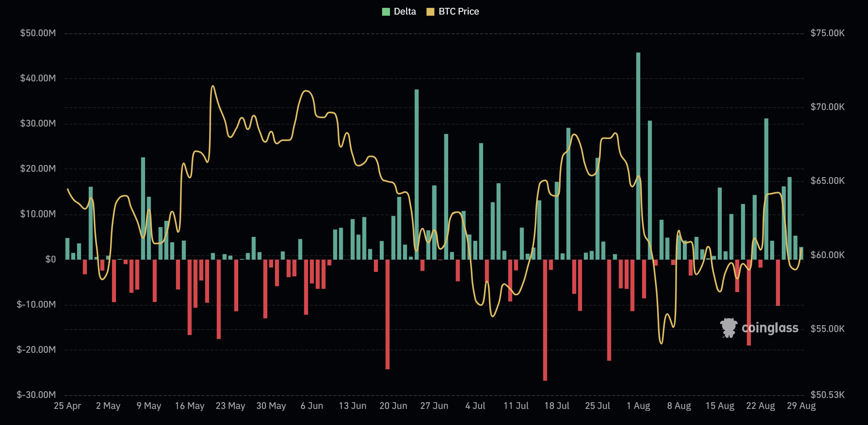Screen dimensions: 868x425
Task: Click the 8 Aug date label
Action: [679, 406]
